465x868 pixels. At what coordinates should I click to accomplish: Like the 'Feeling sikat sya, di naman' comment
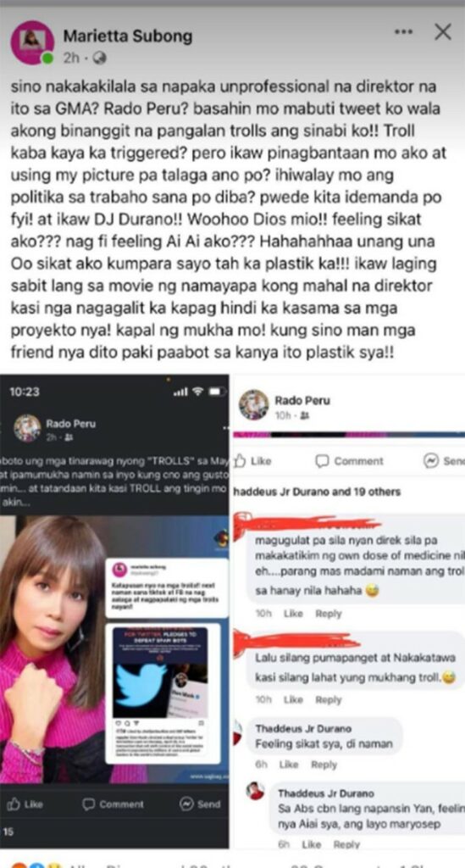click(x=289, y=765)
